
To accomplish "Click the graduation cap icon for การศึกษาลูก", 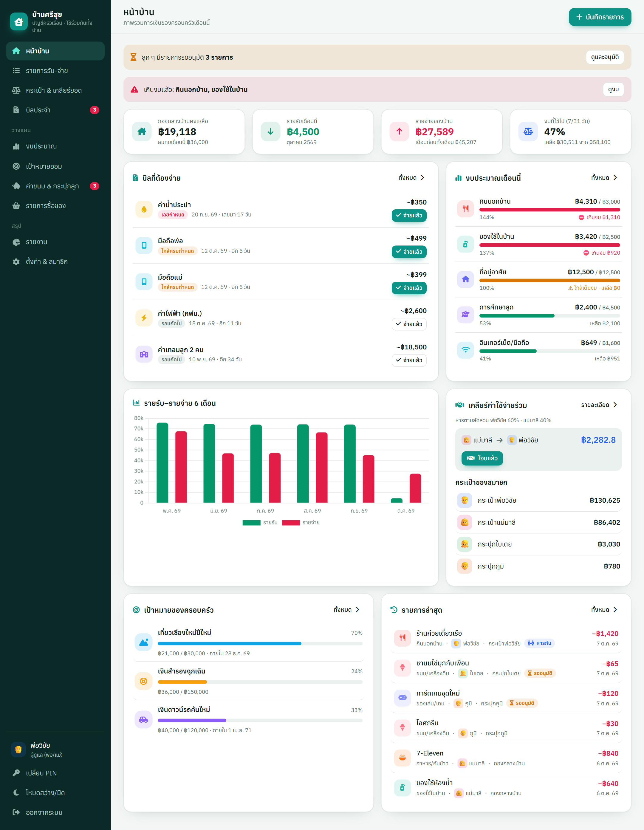I will click(465, 315).
